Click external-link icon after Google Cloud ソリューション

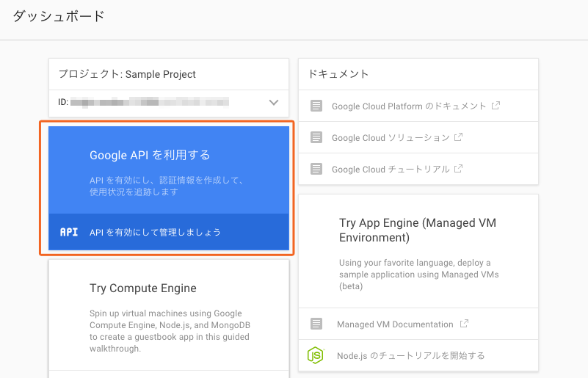[x=458, y=137]
